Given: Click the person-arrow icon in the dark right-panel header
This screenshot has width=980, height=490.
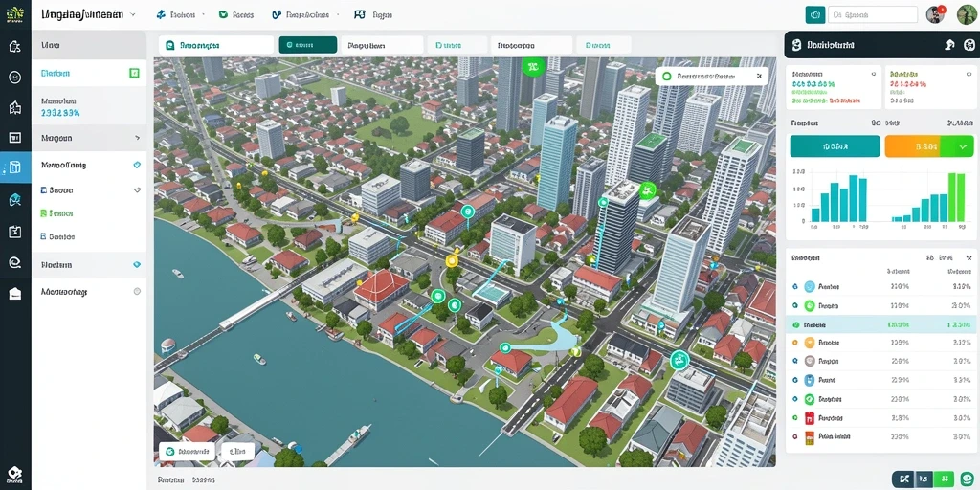Looking at the screenshot, I should tap(948, 44).
